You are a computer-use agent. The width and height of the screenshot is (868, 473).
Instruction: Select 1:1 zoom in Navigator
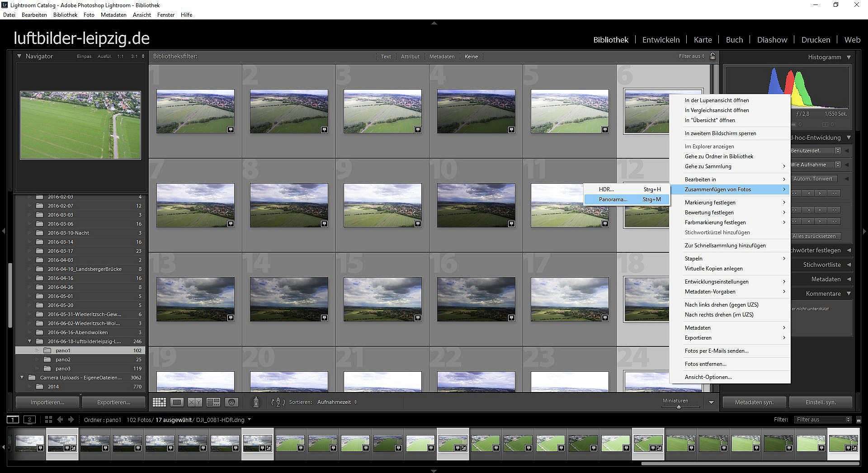pyautogui.click(x=120, y=57)
